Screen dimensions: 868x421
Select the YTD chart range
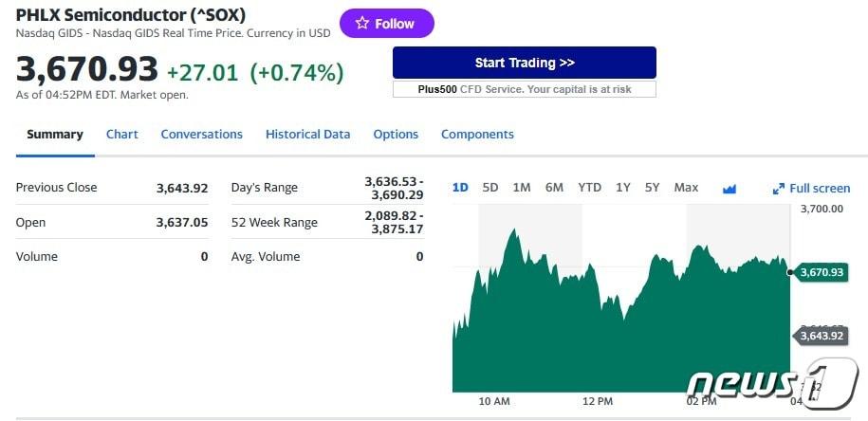pos(589,188)
